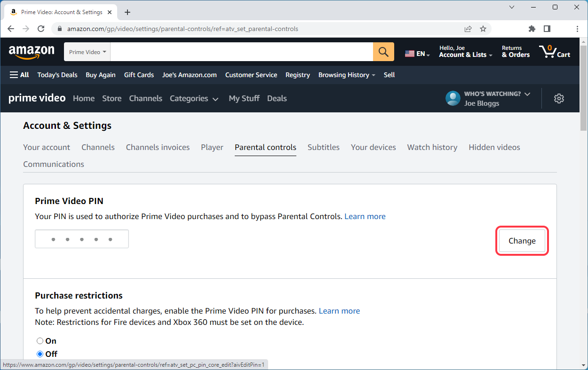Open the browser extensions puzzle icon
Viewport: 588px width, 370px height.
point(532,29)
